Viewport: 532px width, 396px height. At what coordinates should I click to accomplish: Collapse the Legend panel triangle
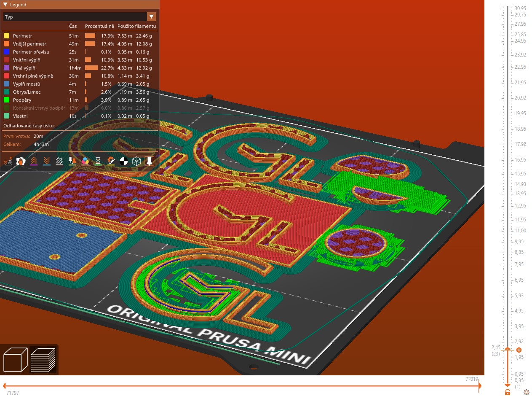pos(5,5)
